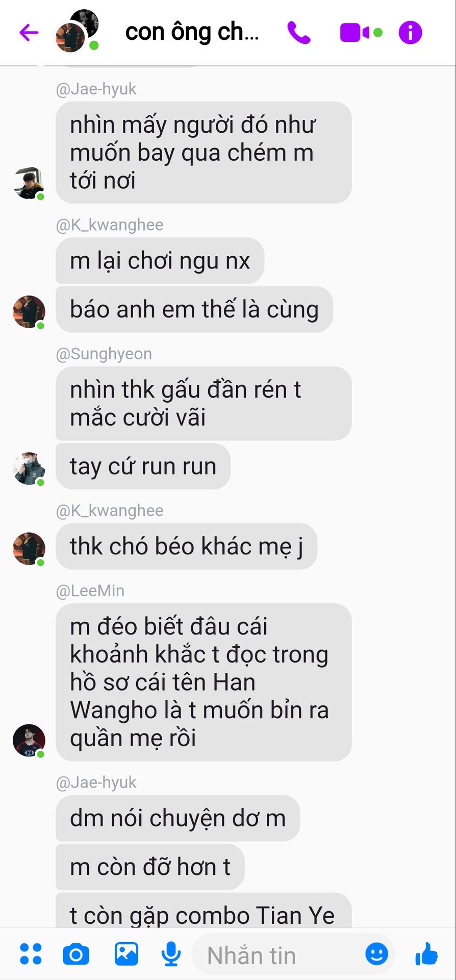
Task: Select the message "m lại chơi ngu nx"
Action: [160, 261]
